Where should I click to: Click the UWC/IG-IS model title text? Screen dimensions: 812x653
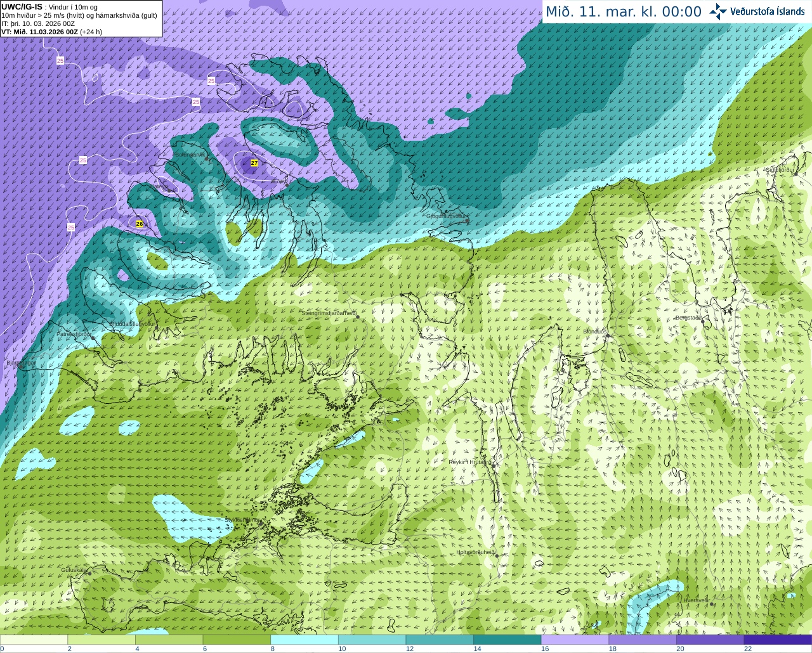click(x=22, y=6)
